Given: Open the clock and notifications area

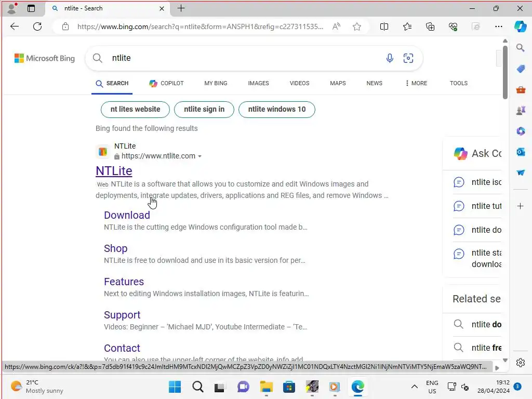Looking at the screenshot, I should 498,387.
